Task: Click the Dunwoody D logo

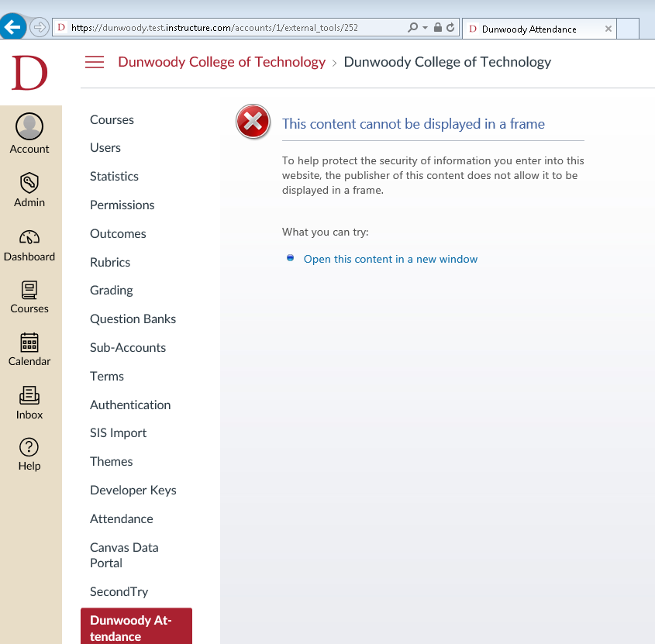Action: pos(30,73)
